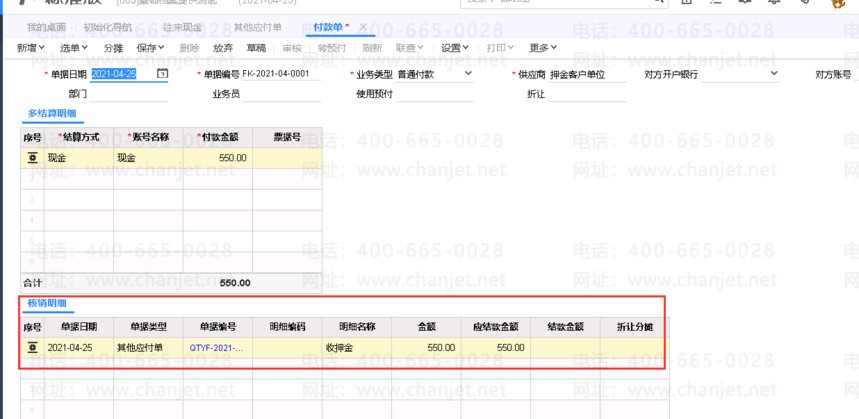
Task: Select the 核销明细 section tab
Action: point(47,303)
